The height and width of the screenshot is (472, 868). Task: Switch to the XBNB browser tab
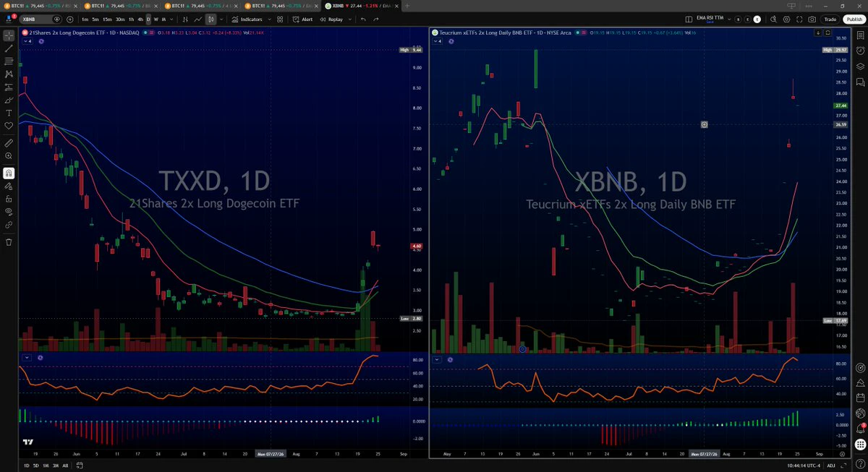coord(362,5)
